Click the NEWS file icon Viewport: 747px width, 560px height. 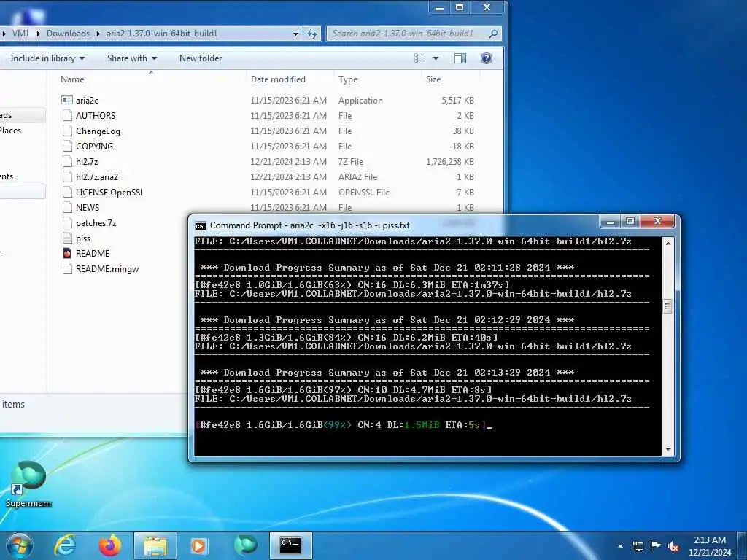[67, 207]
